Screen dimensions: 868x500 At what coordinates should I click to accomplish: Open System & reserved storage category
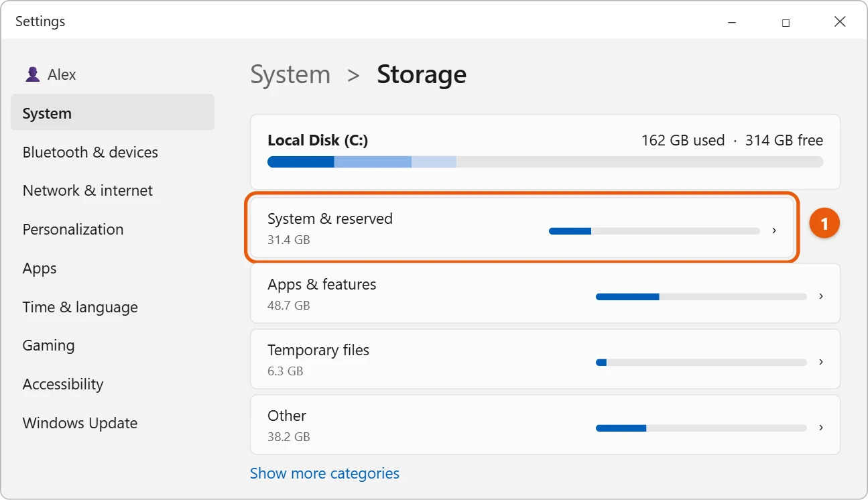pos(522,228)
